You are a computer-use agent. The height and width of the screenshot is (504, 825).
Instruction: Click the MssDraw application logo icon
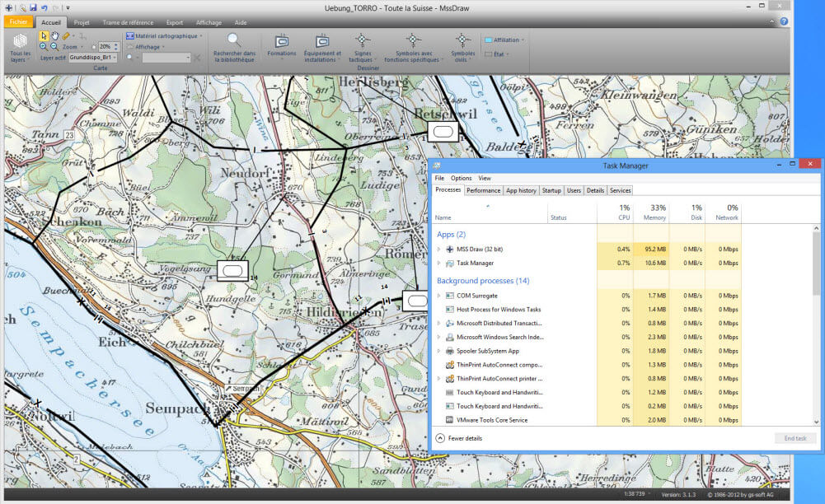tap(8, 8)
